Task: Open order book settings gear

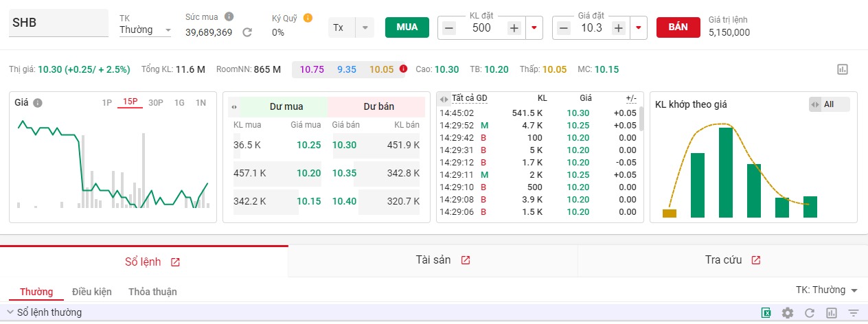Action: coord(788,313)
